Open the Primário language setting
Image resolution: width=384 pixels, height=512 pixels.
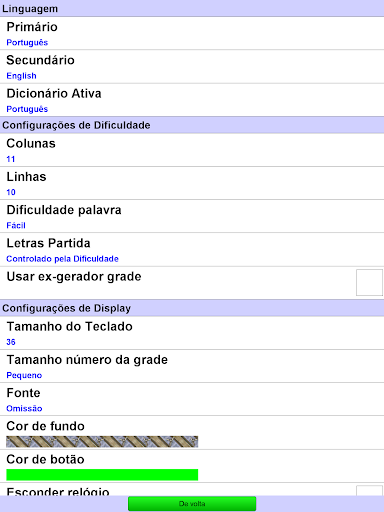pyautogui.click(x=192, y=33)
